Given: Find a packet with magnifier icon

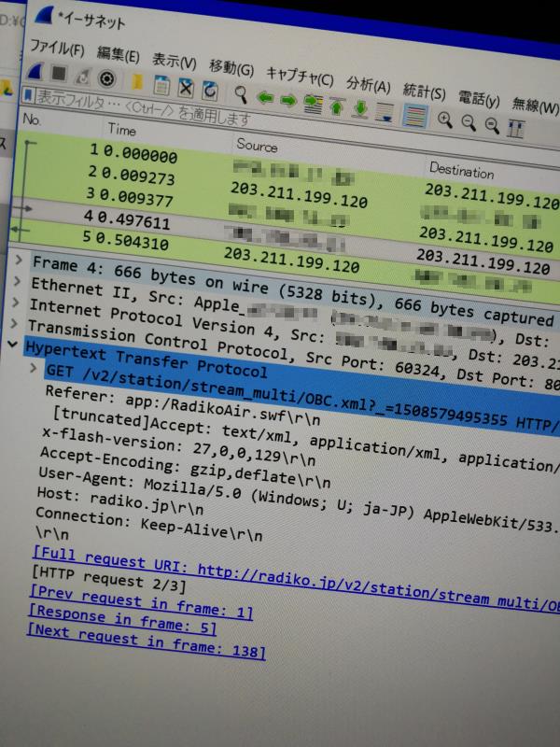Looking at the screenshot, I should coord(242,94).
